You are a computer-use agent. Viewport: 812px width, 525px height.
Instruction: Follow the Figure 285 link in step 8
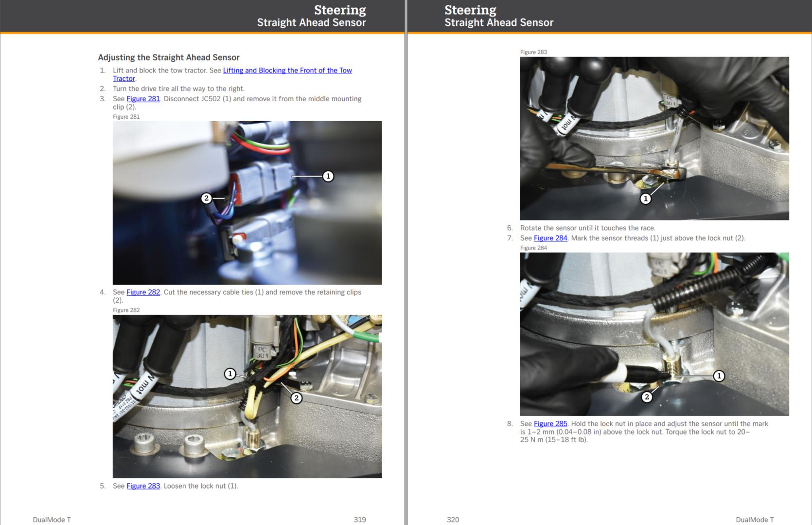(x=550, y=424)
